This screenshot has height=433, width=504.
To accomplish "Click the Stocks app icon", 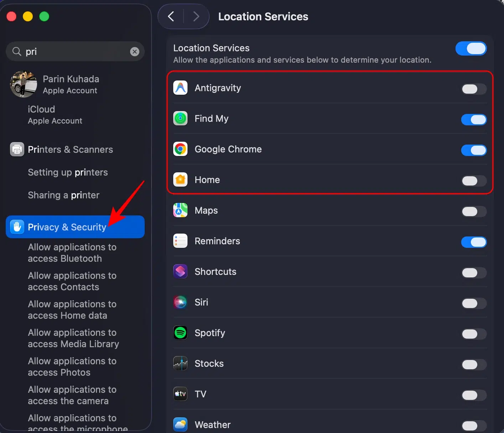I will click(180, 364).
